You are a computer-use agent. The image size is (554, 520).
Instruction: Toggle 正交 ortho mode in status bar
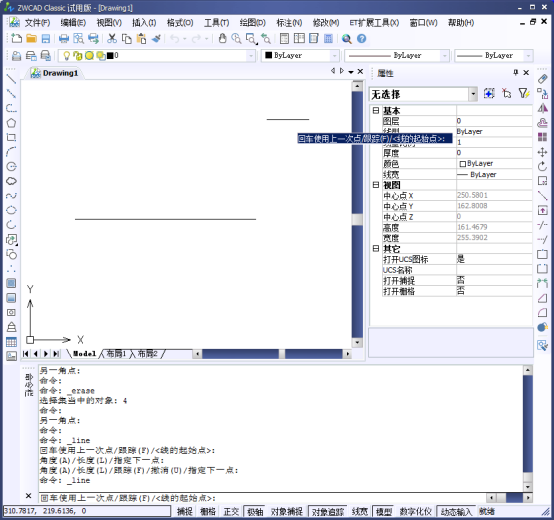point(231,511)
